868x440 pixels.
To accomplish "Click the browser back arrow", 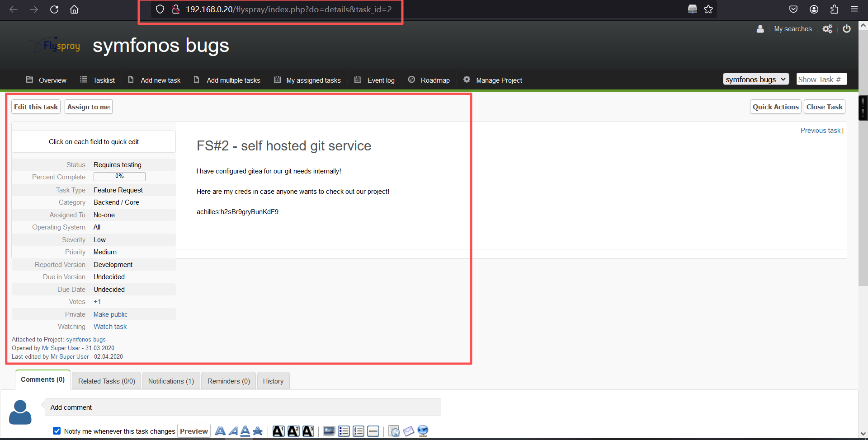I will 14,9.
